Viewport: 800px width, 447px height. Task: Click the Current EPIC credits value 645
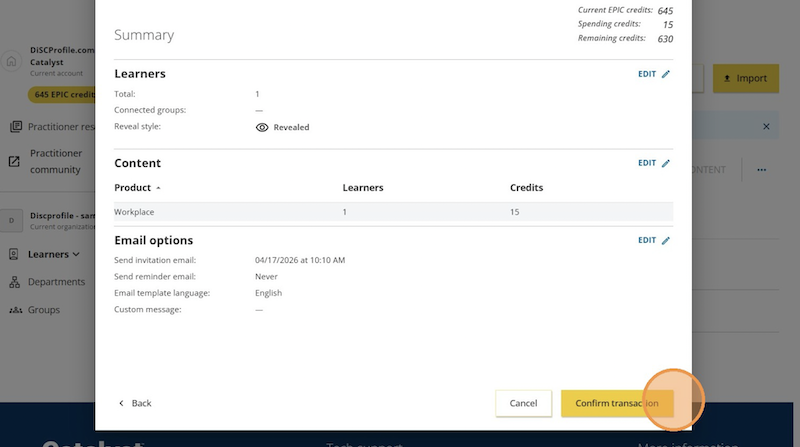(x=665, y=11)
